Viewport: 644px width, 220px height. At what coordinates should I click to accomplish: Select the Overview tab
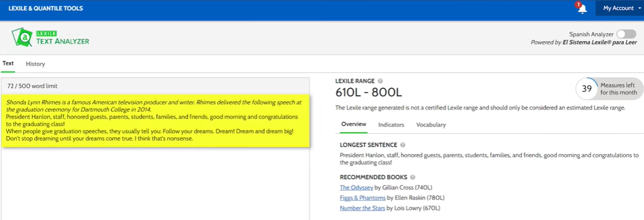click(x=353, y=124)
